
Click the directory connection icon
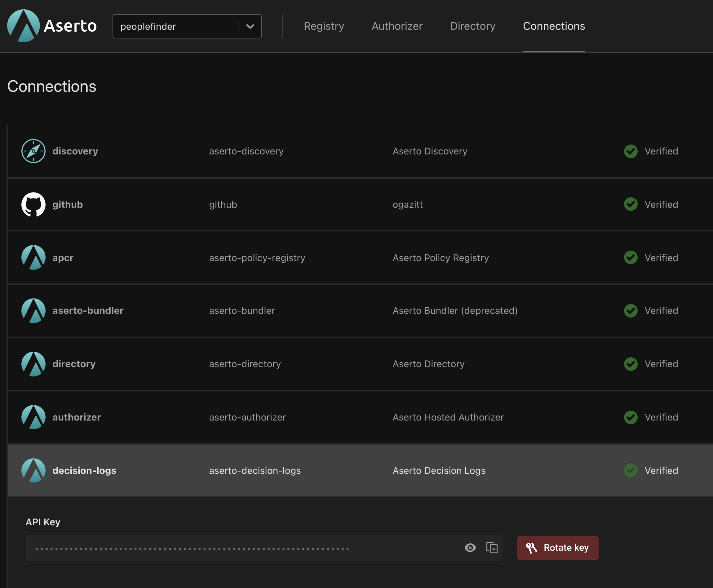point(33,364)
